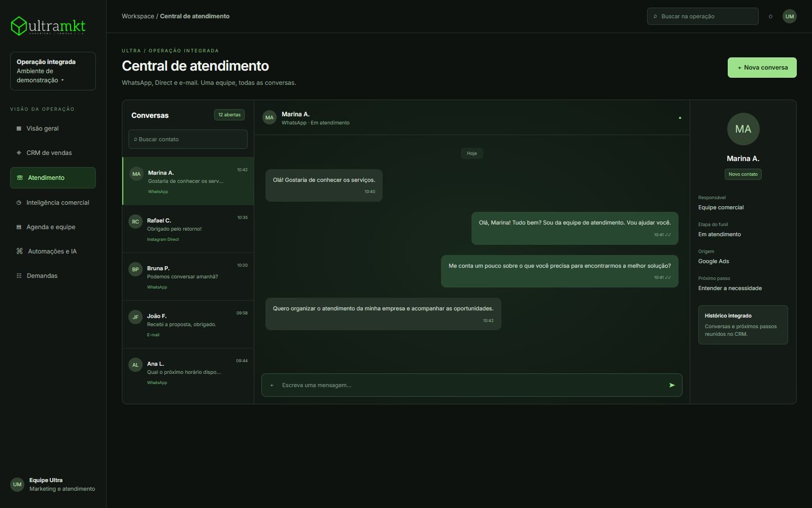Screen dimensions: 812x508
Task: Open the Bruna P. conversation
Action: click(188, 277)
